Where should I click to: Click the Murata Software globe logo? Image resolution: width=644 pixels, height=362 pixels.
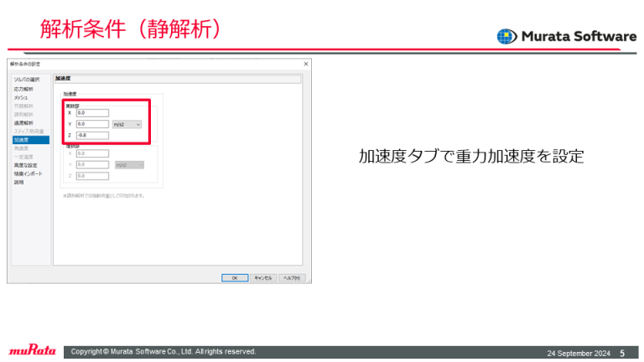pyautogui.click(x=506, y=36)
